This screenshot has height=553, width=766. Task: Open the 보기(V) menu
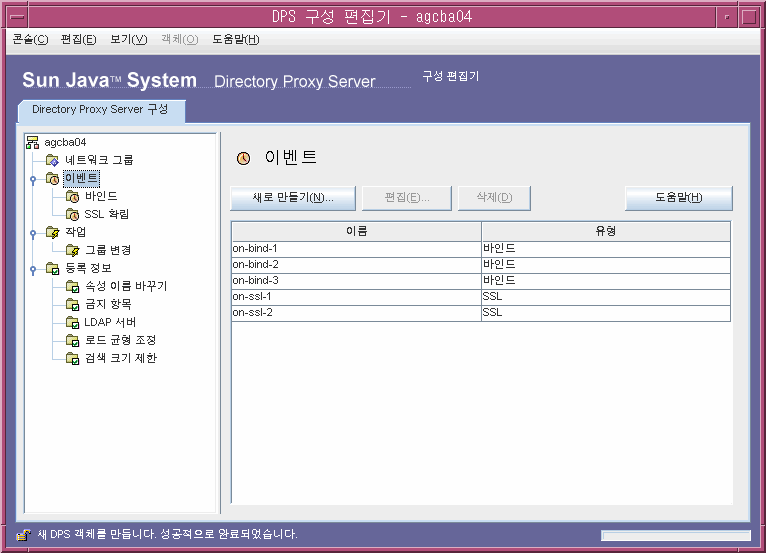point(128,39)
